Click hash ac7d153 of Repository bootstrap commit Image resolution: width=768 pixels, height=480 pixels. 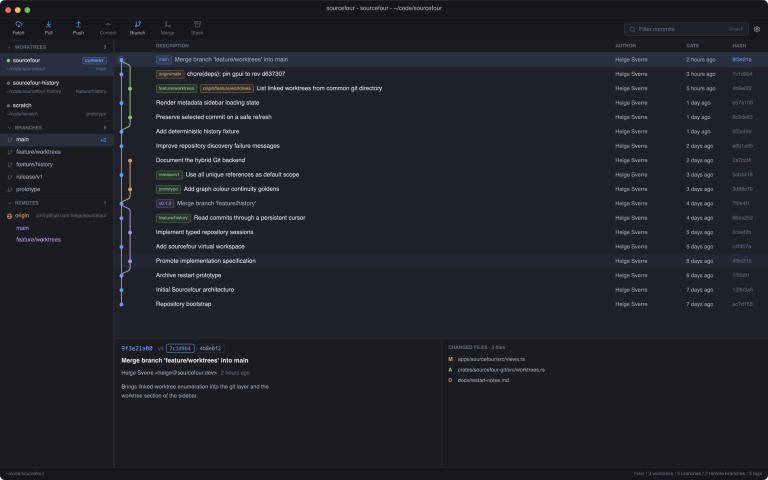pos(742,304)
